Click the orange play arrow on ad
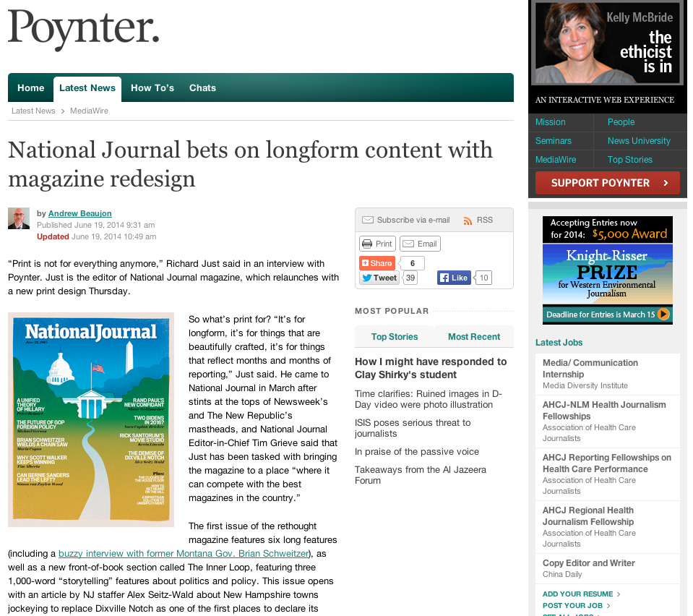The image size is (693, 616). pyautogui.click(x=663, y=315)
